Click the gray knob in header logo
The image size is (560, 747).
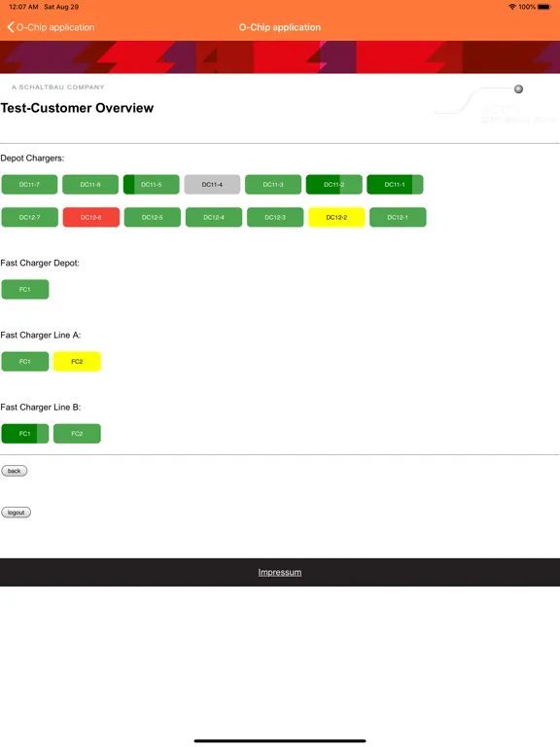coord(518,89)
